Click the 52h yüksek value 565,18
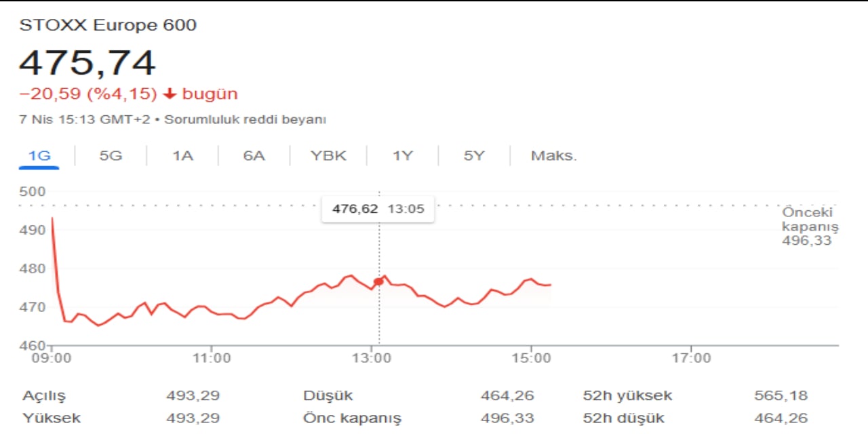868x434 pixels. coord(781,395)
